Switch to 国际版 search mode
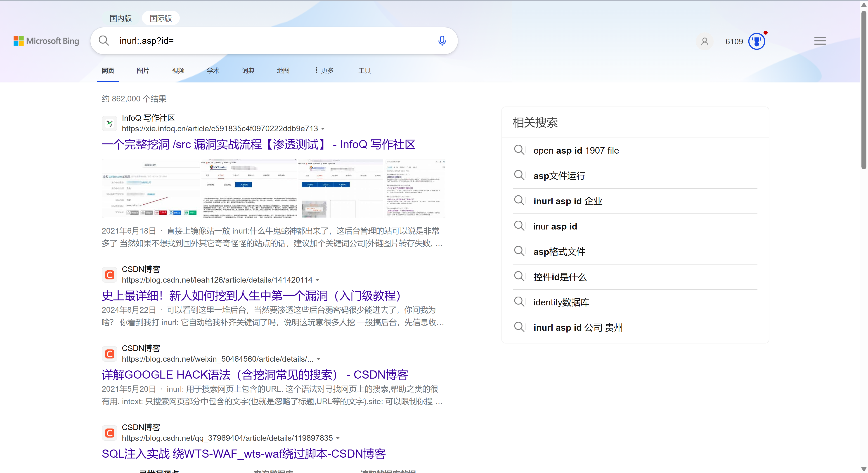This screenshot has width=868, height=473. (x=161, y=18)
